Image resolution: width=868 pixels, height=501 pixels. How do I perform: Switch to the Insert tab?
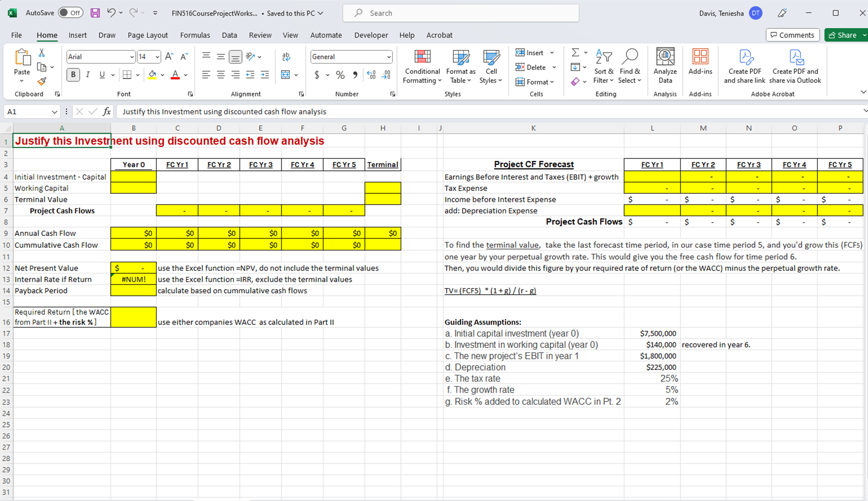pos(78,35)
